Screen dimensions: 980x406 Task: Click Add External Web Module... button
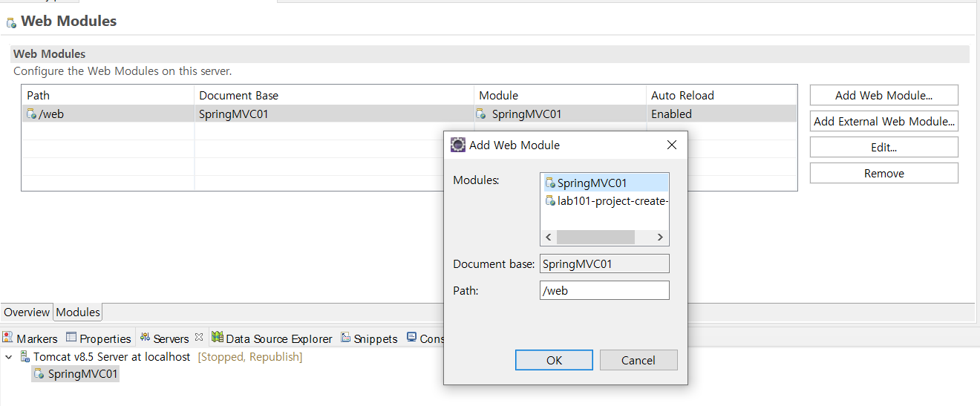883,121
